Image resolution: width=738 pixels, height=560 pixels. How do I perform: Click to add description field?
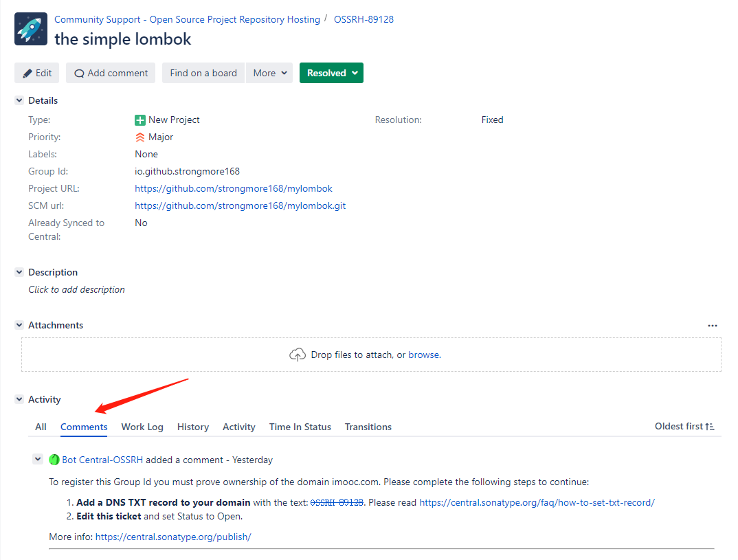pyautogui.click(x=76, y=289)
